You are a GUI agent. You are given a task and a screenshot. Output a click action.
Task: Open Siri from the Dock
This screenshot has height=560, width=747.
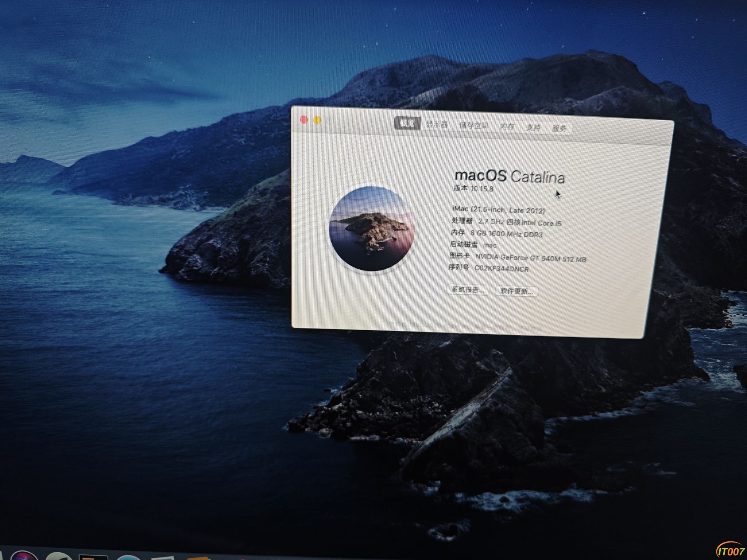[x=24, y=555]
